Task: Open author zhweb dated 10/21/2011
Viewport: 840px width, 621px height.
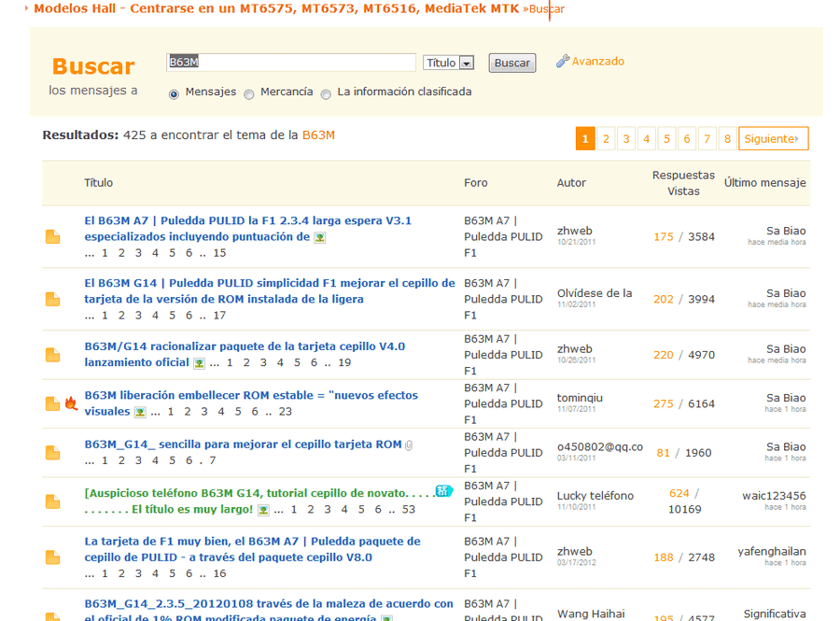Action: pyautogui.click(x=574, y=231)
